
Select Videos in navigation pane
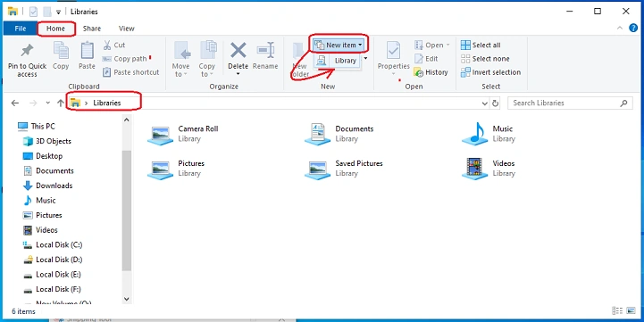40,230
